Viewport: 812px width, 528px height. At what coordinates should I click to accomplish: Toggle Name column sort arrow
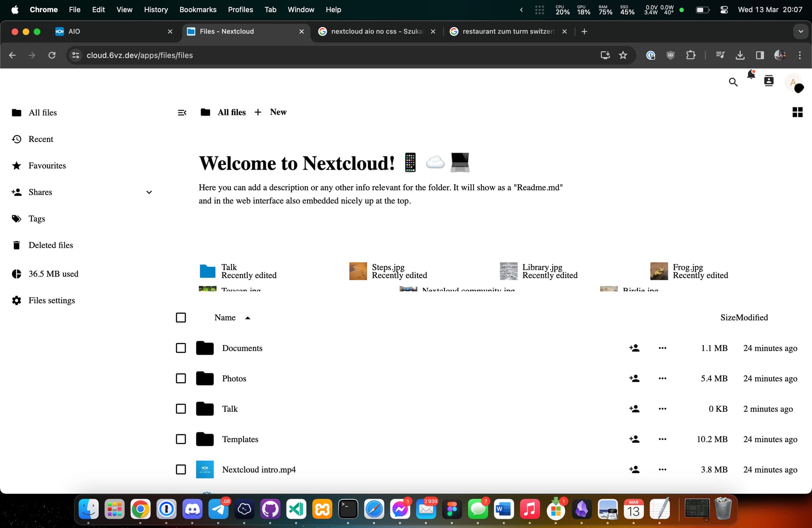point(248,318)
